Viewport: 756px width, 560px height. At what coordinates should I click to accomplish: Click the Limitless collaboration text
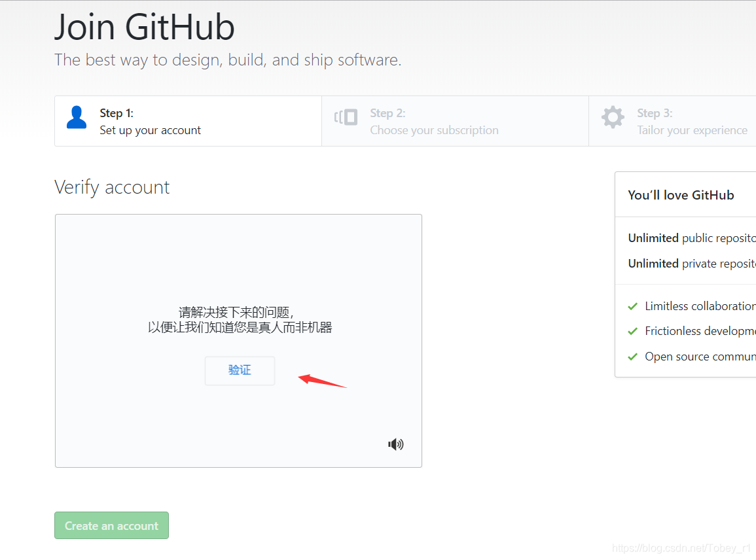(700, 306)
